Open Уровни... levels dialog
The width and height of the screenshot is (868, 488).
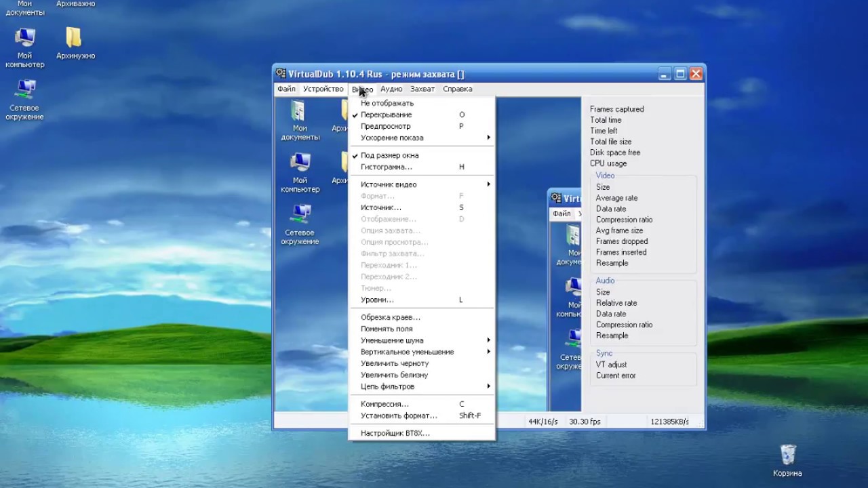tap(421, 300)
